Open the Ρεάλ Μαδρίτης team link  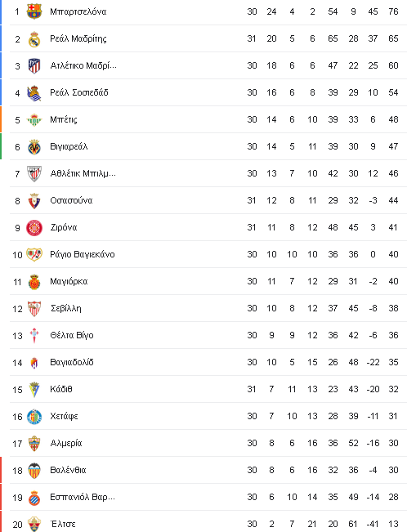tap(78, 38)
